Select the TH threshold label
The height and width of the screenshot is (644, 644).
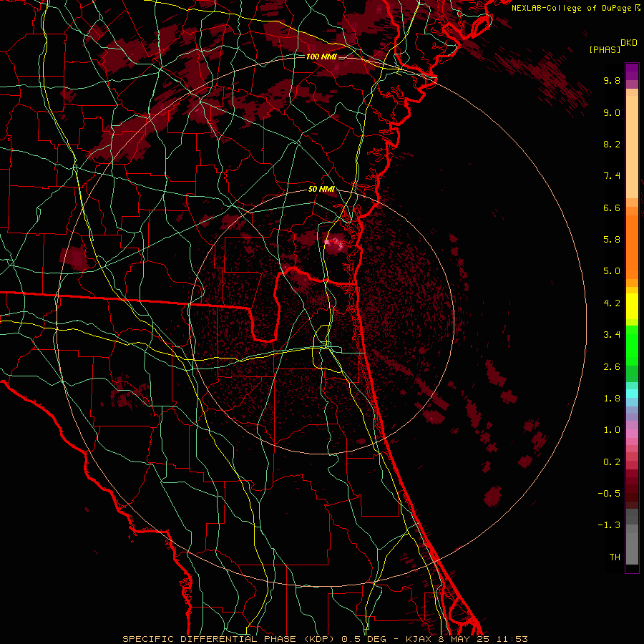coord(615,557)
